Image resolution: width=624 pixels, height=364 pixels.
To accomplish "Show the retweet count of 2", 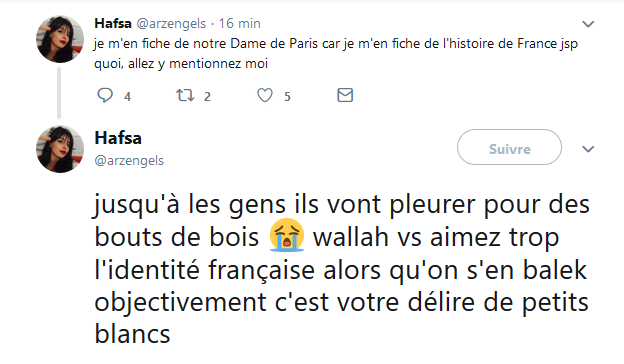I will [x=207, y=97].
